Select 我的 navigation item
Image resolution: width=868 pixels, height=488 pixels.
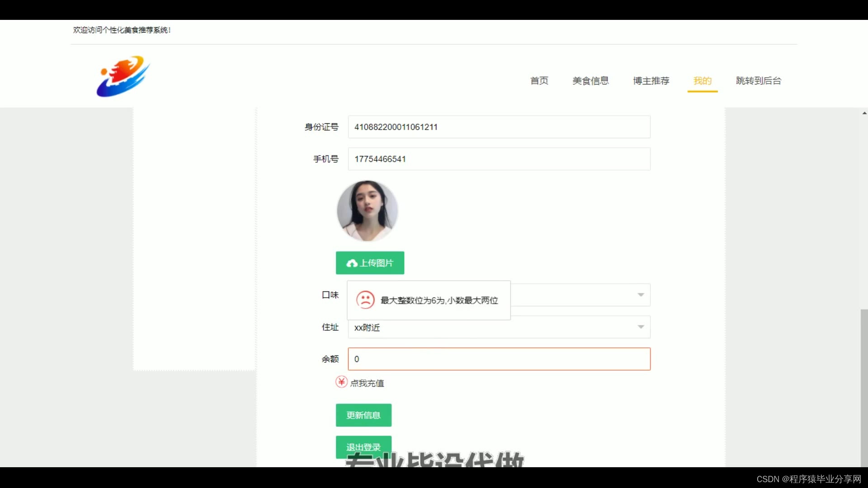(x=702, y=81)
